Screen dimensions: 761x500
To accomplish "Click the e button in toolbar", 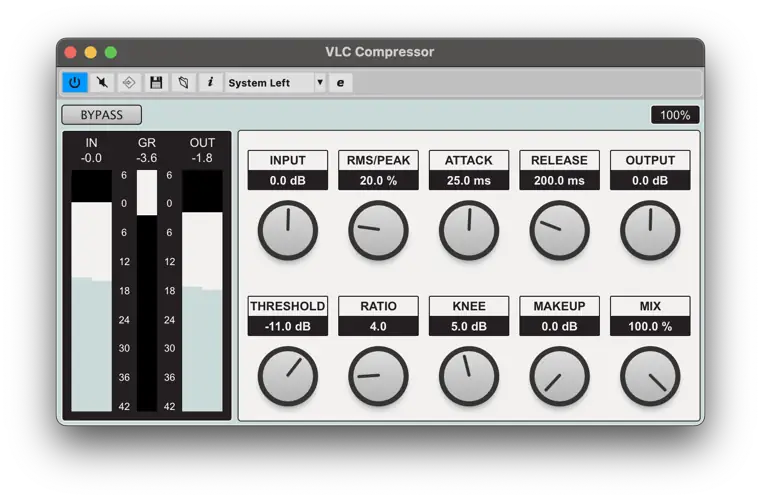I will pyautogui.click(x=340, y=82).
